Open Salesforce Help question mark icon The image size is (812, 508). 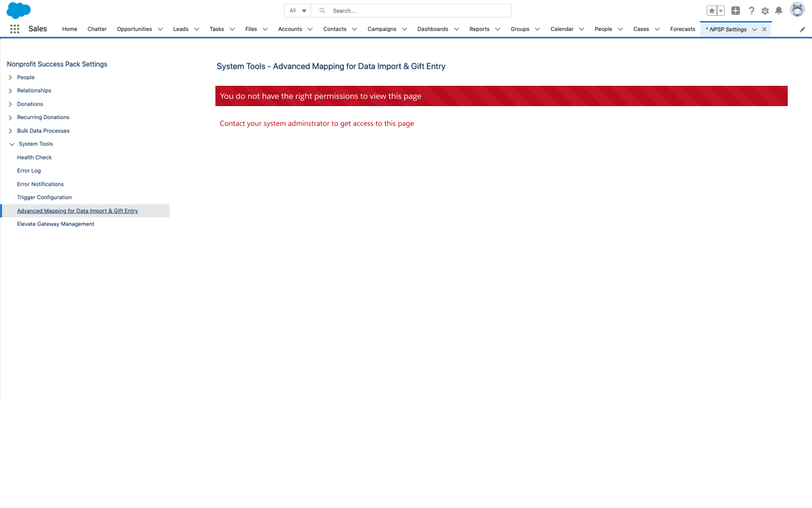coord(751,10)
